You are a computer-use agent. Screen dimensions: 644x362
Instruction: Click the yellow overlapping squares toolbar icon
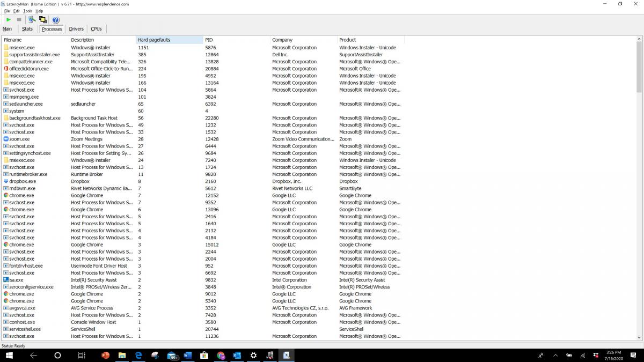(43, 20)
